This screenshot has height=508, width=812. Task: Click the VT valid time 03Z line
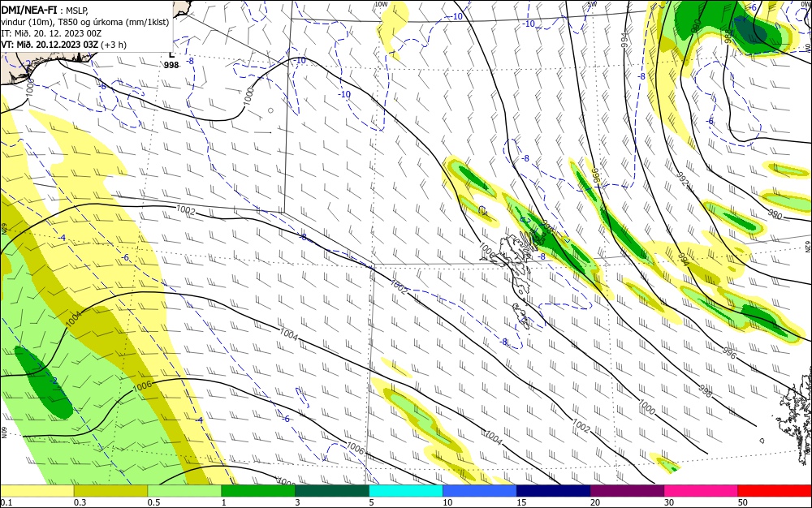click(63, 45)
